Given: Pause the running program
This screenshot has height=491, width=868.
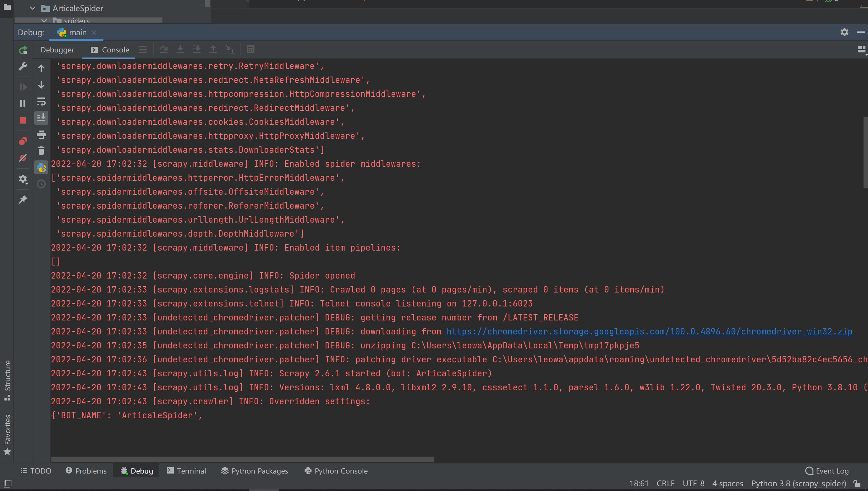Looking at the screenshot, I should point(23,104).
